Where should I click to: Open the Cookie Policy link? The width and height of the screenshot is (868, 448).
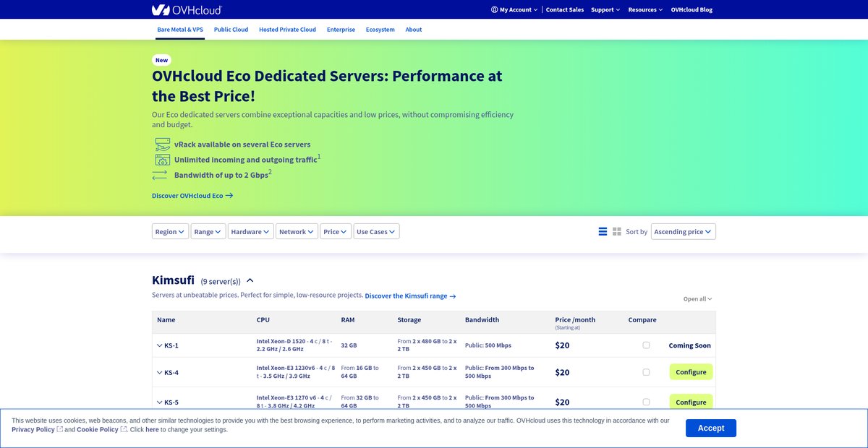click(98, 429)
